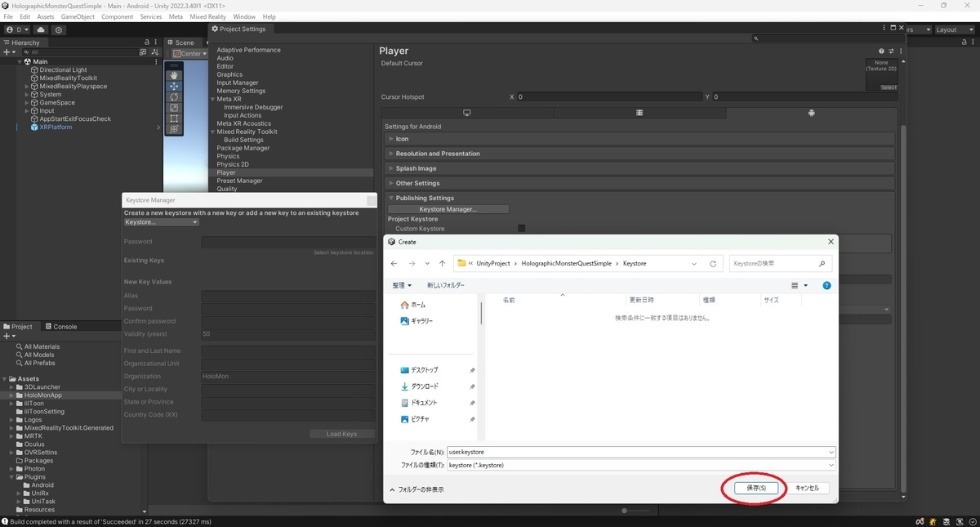Open the file dialog help icon

[x=826, y=285]
